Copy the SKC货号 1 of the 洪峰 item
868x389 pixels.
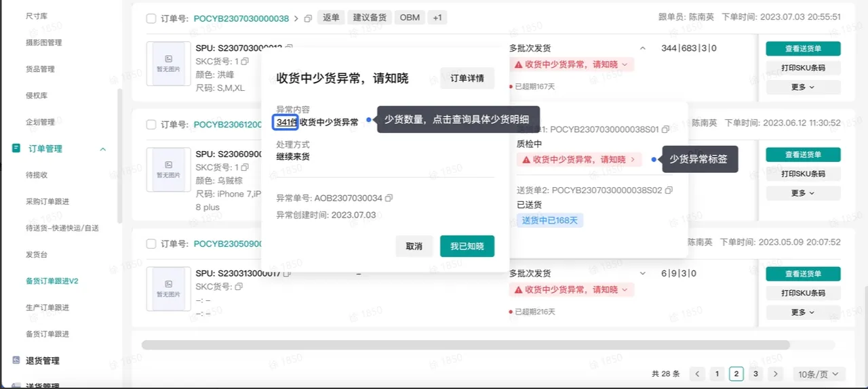245,61
